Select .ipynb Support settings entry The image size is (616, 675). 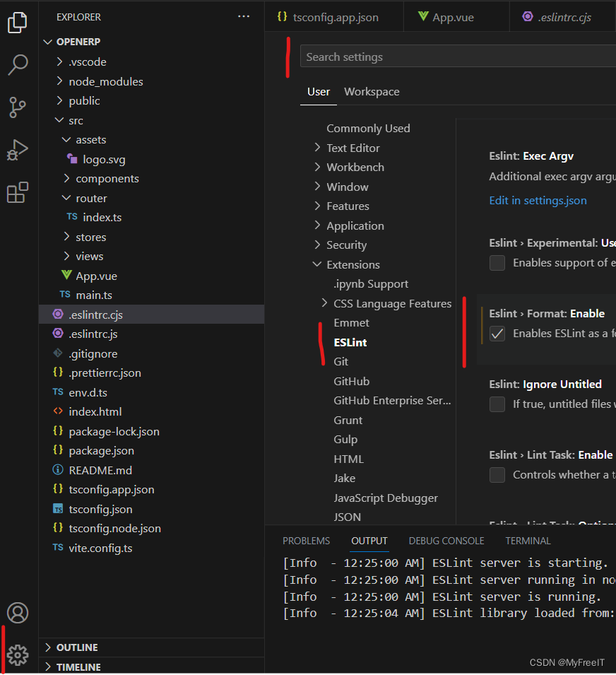(371, 284)
